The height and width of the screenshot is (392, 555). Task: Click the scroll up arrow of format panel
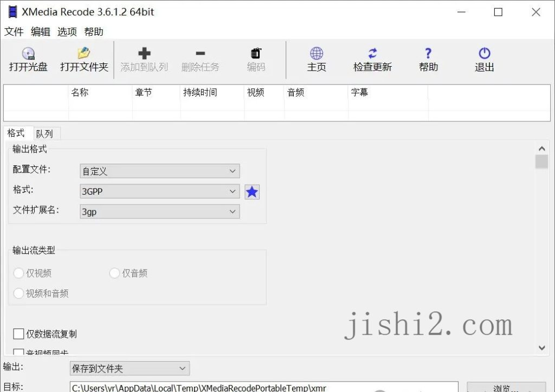541,149
